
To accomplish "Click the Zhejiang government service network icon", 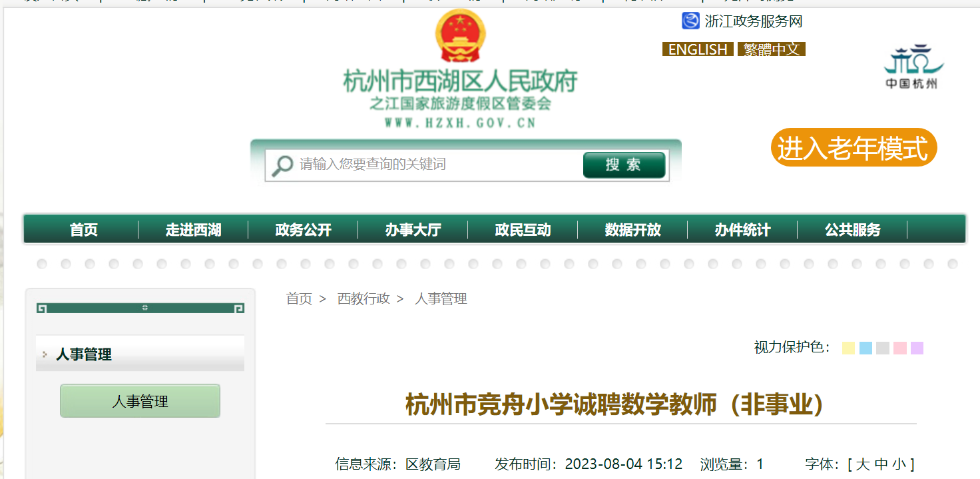I will point(690,21).
